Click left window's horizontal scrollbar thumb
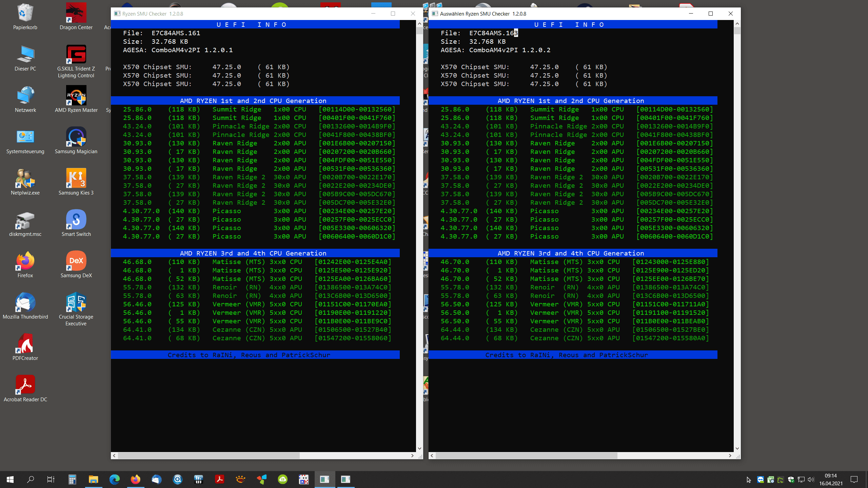Viewport: 868px width, 488px height. pyautogui.click(x=209, y=455)
